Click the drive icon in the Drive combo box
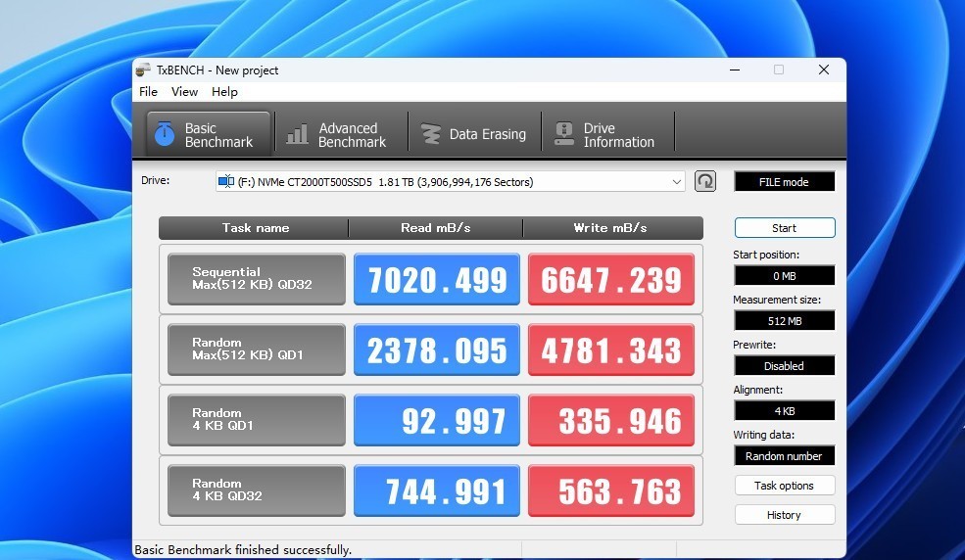 226,181
